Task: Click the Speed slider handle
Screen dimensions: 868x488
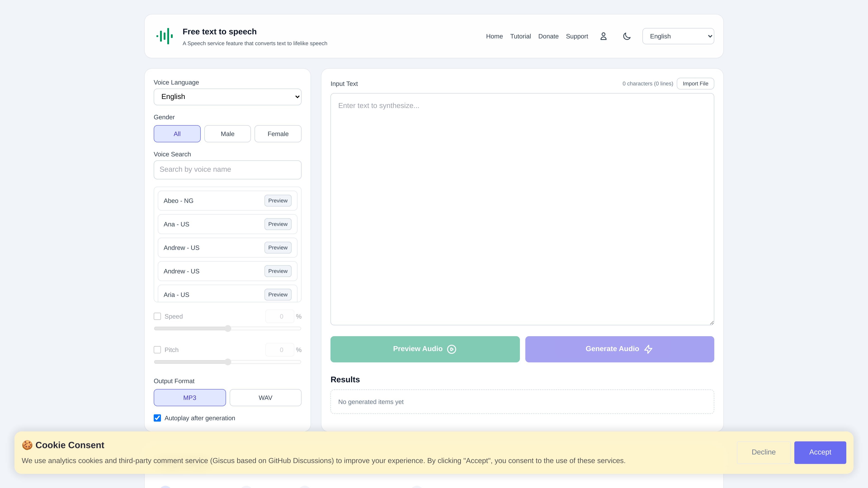Action: 228,328
